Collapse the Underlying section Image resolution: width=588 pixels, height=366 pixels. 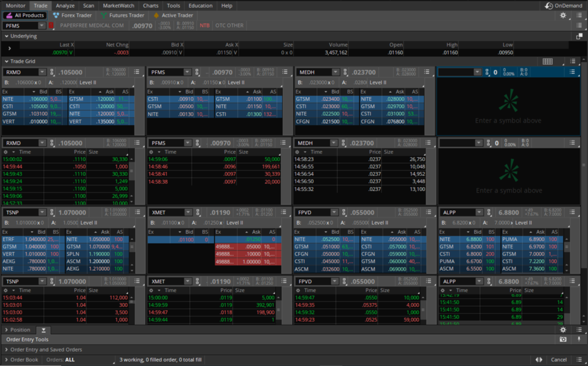6,36
